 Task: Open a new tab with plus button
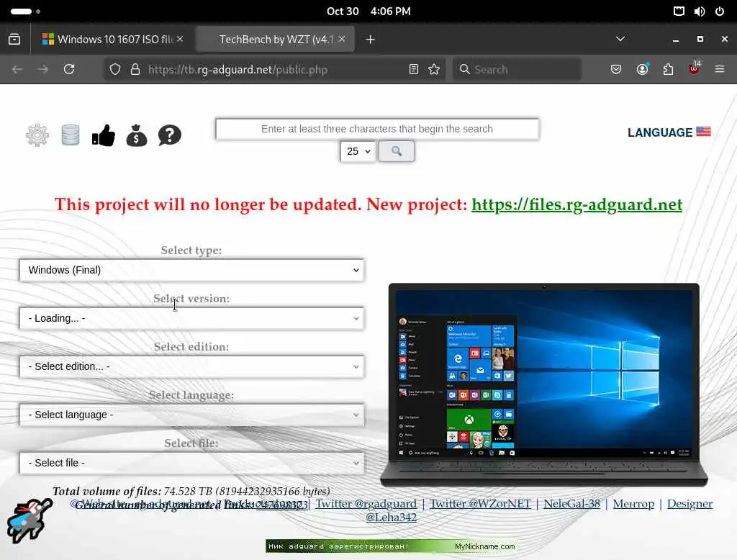(x=371, y=40)
